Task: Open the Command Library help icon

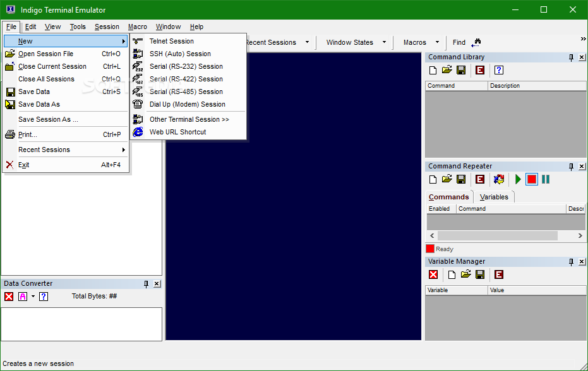Action: click(498, 70)
